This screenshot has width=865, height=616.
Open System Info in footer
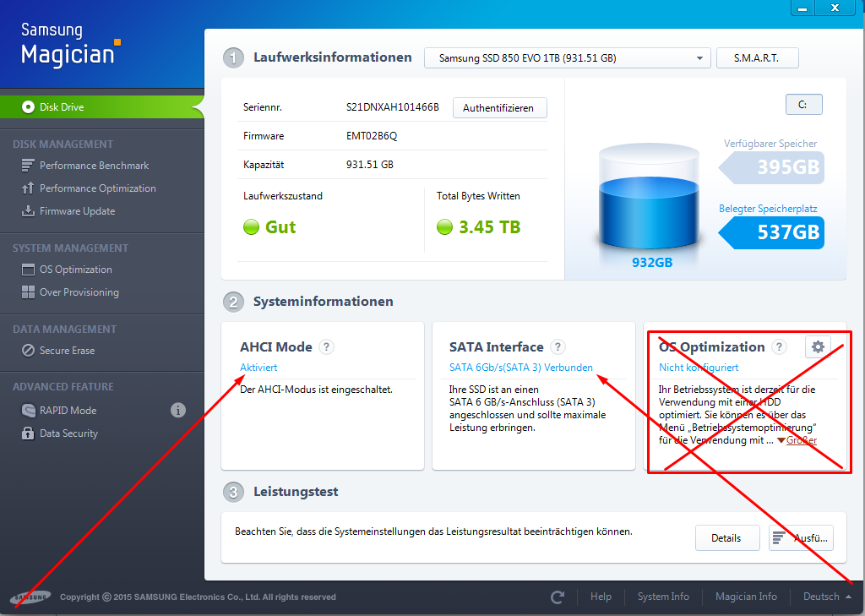pyautogui.click(x=663, y=597)
